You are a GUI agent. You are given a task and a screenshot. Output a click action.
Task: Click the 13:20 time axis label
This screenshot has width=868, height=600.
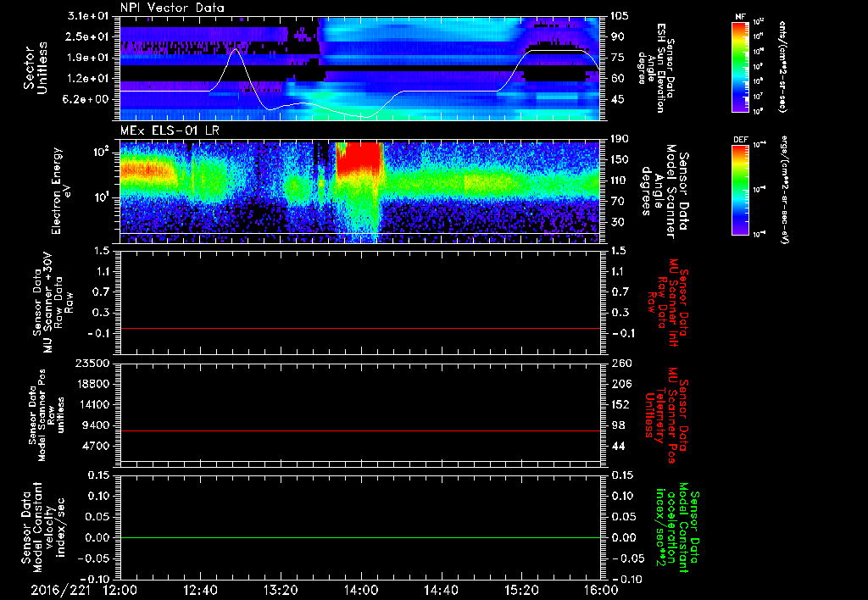tap(281, 590)
